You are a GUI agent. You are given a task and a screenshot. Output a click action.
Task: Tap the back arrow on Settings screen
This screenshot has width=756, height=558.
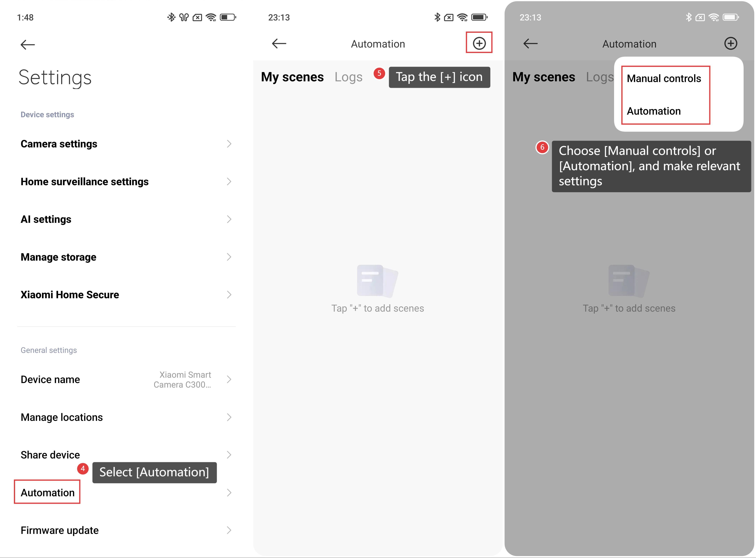tap(28, 45)
